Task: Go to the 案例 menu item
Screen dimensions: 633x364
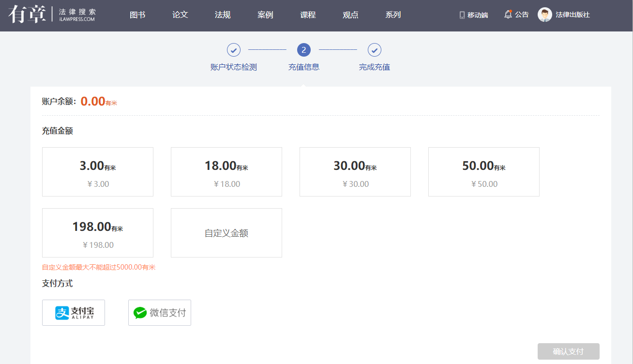Action: tap(265, 15)
